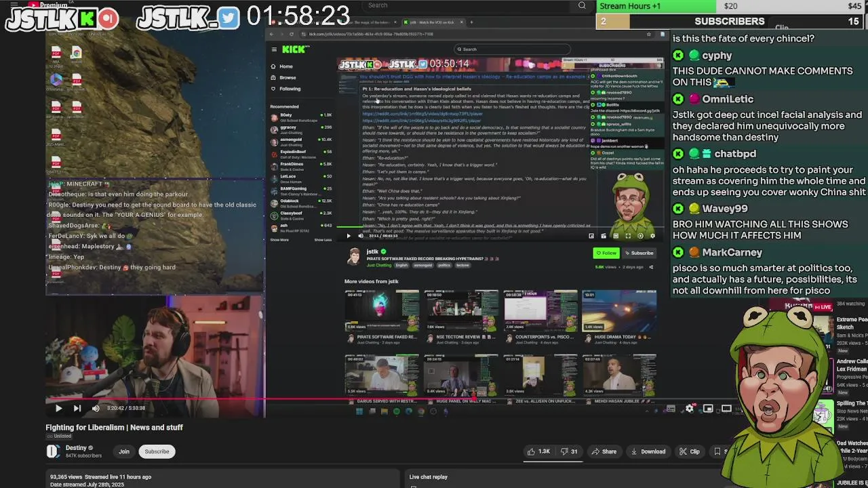This screenshot has width=868, height=488.
Task: Open the Kick hamburger sidebar menu
Action: coord(274,49)
